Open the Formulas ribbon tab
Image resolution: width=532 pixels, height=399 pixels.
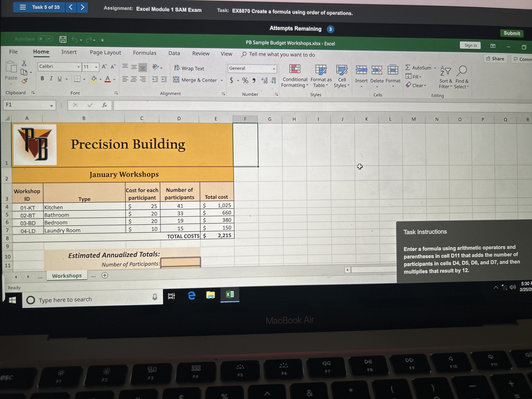tap(144, 53)
